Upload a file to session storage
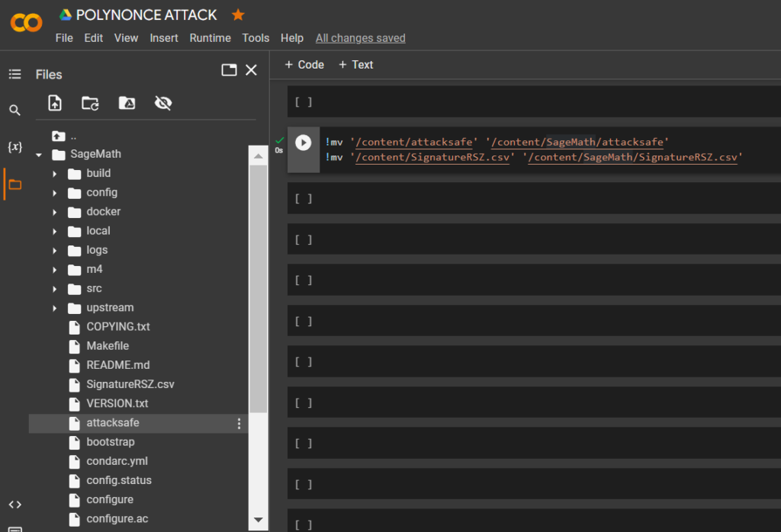This screenshot has width=781, height=532. tap(55, 103)
